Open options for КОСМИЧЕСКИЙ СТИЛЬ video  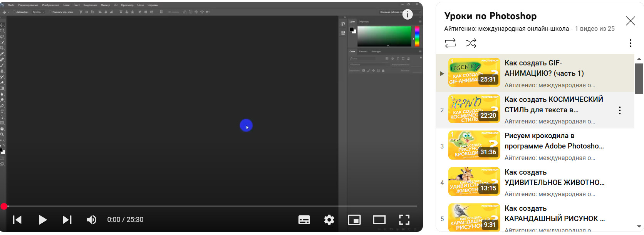[x=620, y=110]
